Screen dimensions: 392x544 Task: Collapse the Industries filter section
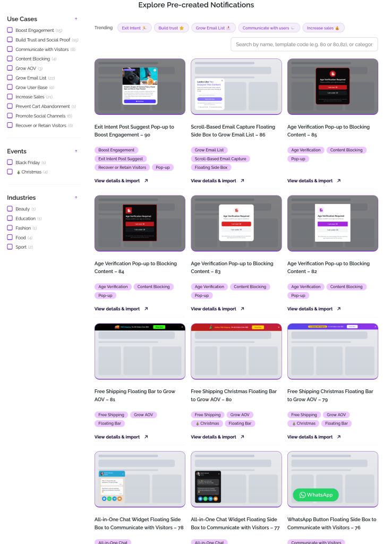pos(76,198)
